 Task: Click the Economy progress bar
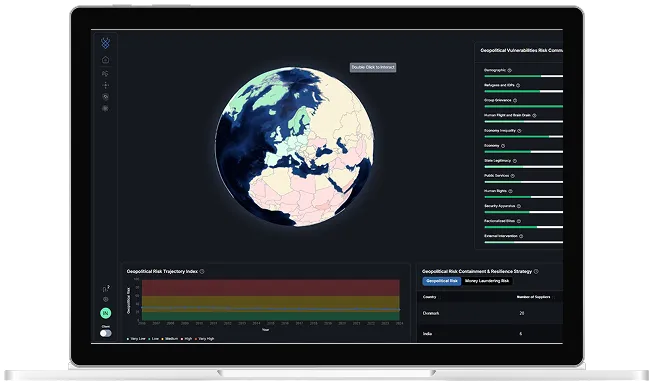(x=524, y=152)
